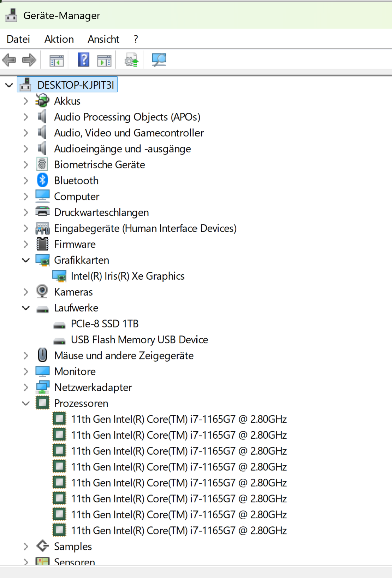This screenshot has width=392, height=578.
Task: Click the Kameras webcam icon
Action: [42, 292]
